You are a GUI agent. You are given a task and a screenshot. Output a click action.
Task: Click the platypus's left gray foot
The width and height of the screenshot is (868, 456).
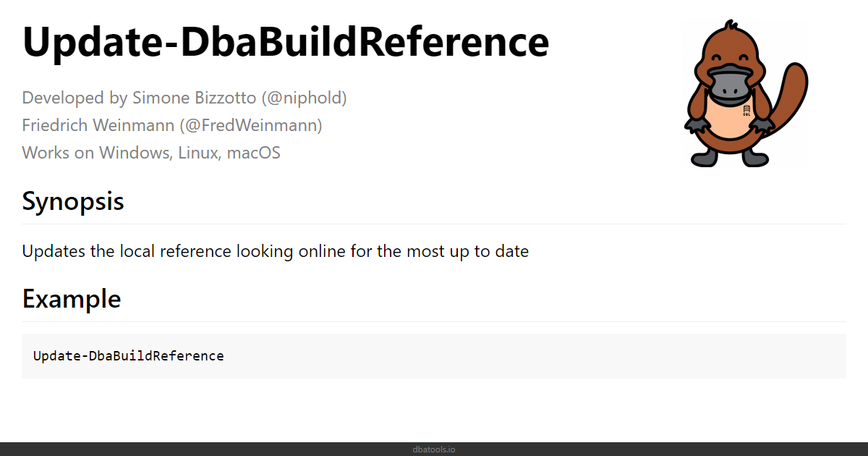tap(705, 158)
